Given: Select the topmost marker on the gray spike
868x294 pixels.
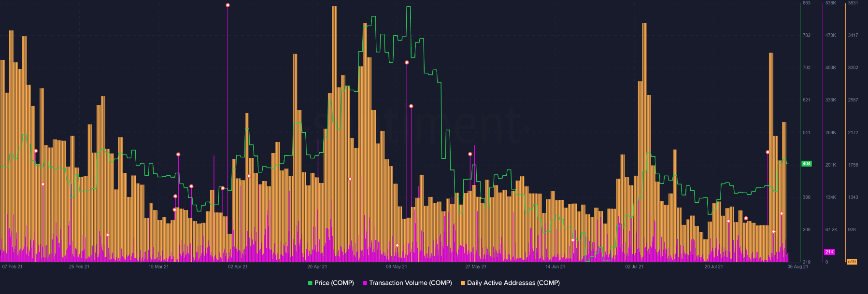Looking at the screenshot, I should pyautogui.click(x=228, y=5).
